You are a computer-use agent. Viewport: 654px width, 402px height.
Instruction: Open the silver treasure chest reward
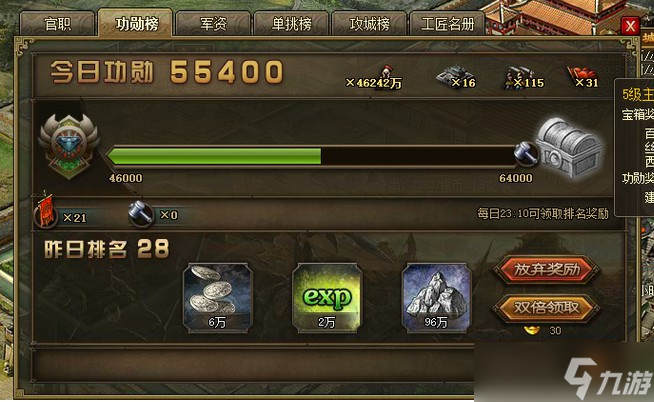(x=568, y=148)
